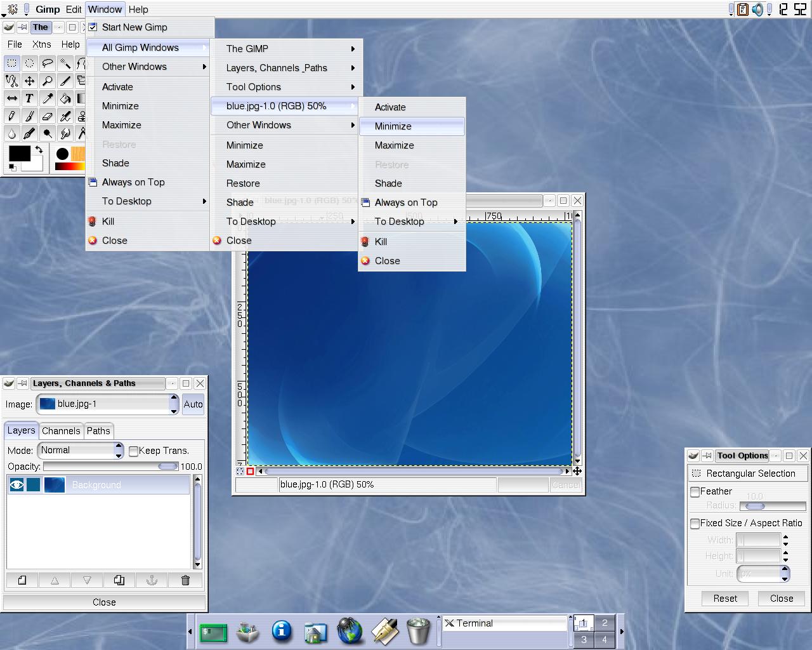
Task: Click the Terminal taskbar entry
Action: pos(504,623)
